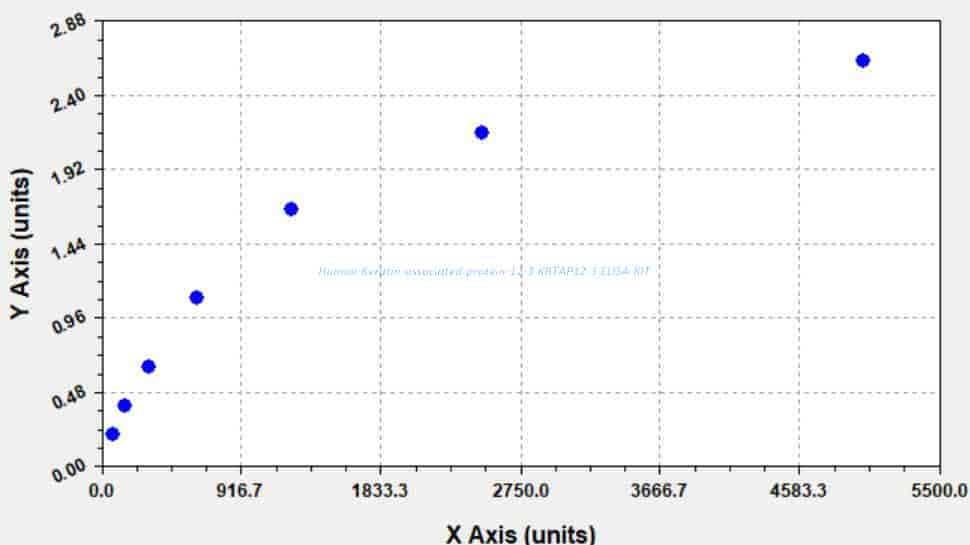Click the "2.88" Y-axis tick label
This screenshot has height=545, width=970.
(x=68, y=26)
